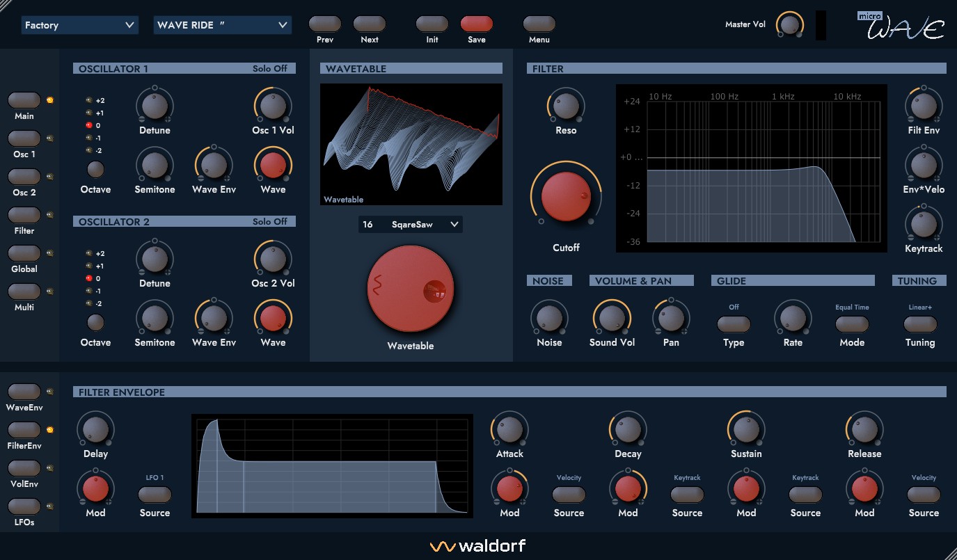The height and width of the screenshot is (560, 957).
Task: Toggle the Glide Type button
Action: click(734, 324)
